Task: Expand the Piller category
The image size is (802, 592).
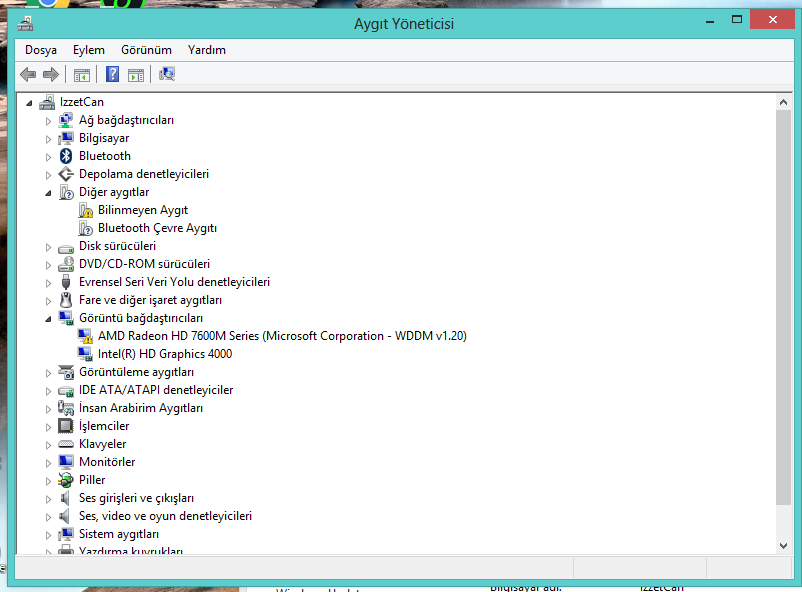Action: click(x=48, y=480)
